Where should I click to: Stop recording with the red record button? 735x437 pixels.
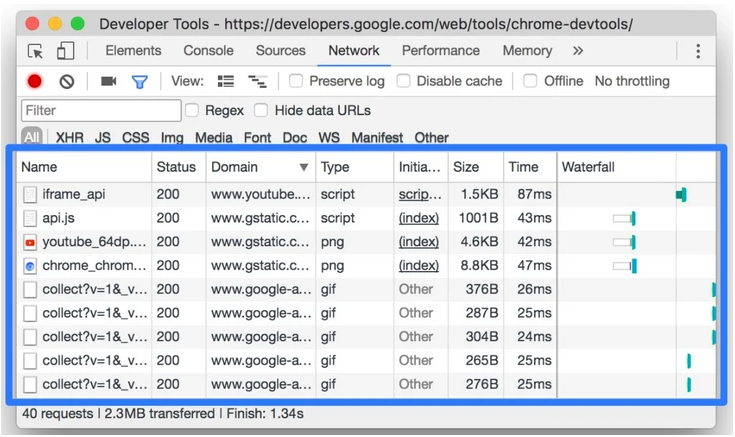pos(35,81)
